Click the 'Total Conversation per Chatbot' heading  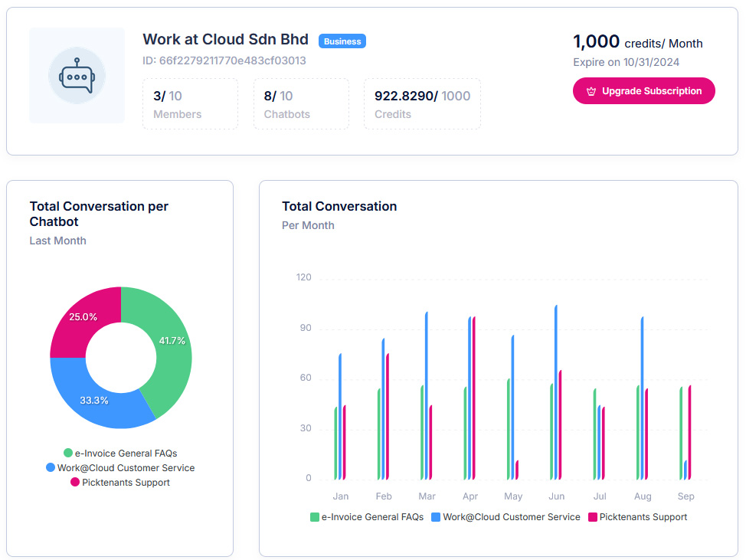pos(99,214)
